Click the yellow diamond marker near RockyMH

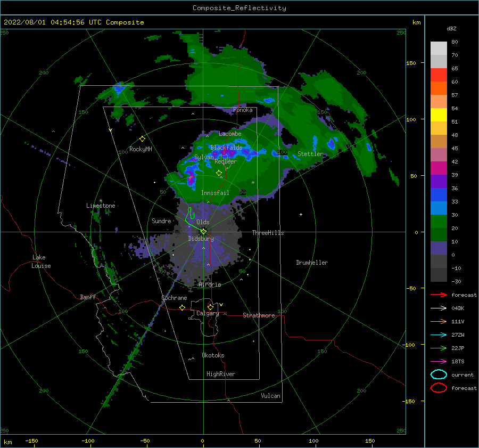pyautogui.click(x=142, y=139)
